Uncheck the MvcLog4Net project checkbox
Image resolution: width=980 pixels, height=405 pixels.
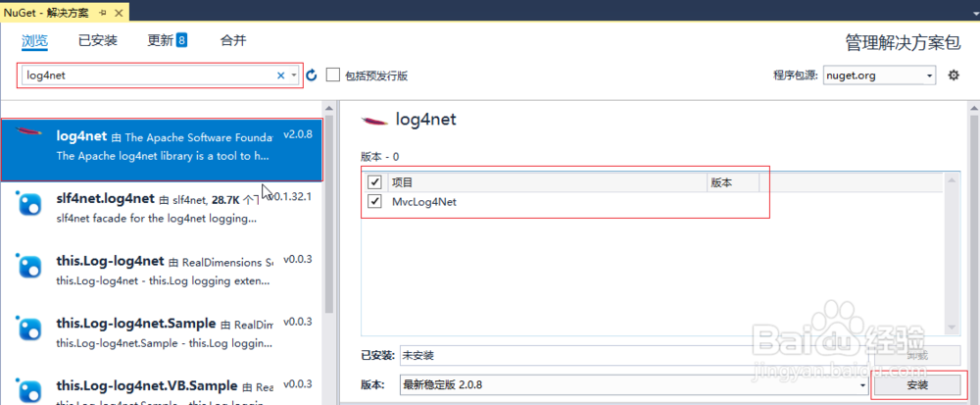tap(375, 201)
